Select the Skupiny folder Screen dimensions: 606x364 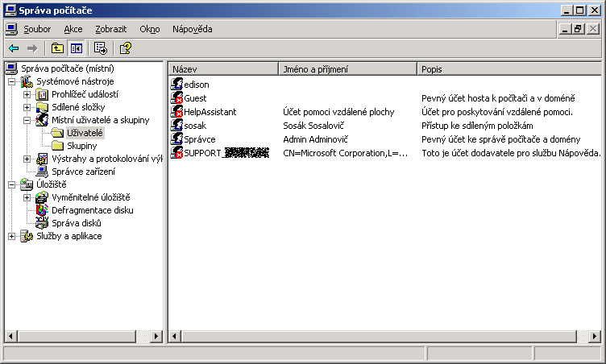(81, 146)
